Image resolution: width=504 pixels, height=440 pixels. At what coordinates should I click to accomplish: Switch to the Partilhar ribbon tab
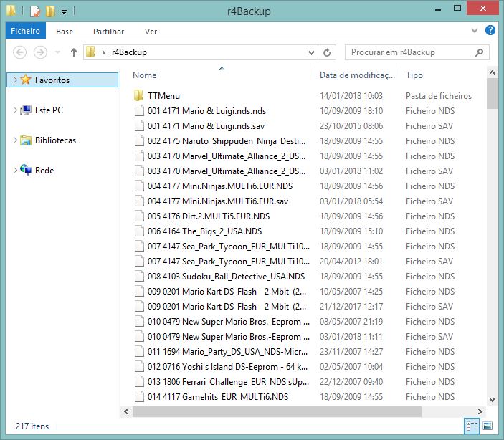(x=108, y=32)
